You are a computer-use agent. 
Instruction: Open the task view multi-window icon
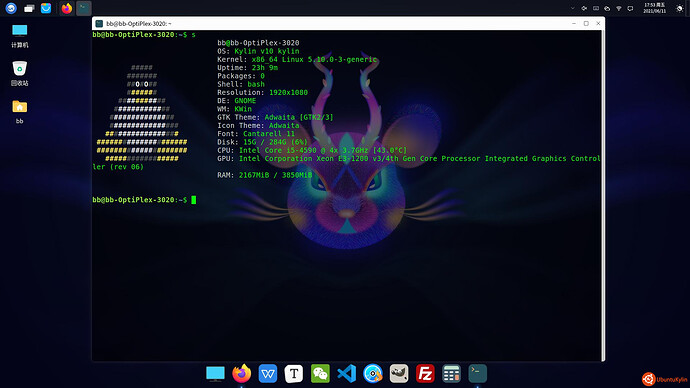click(x=29, y=8)
